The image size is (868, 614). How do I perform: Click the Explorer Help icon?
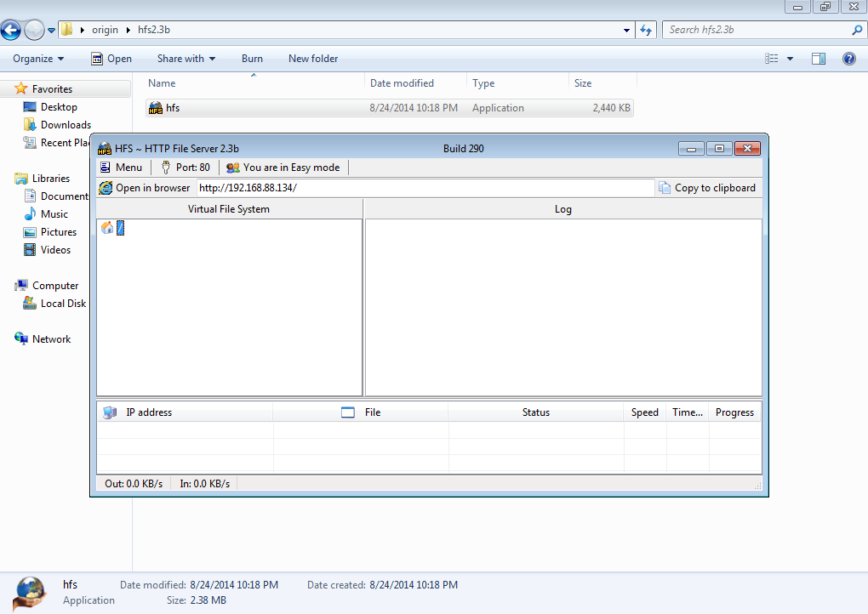coord(848,59)
